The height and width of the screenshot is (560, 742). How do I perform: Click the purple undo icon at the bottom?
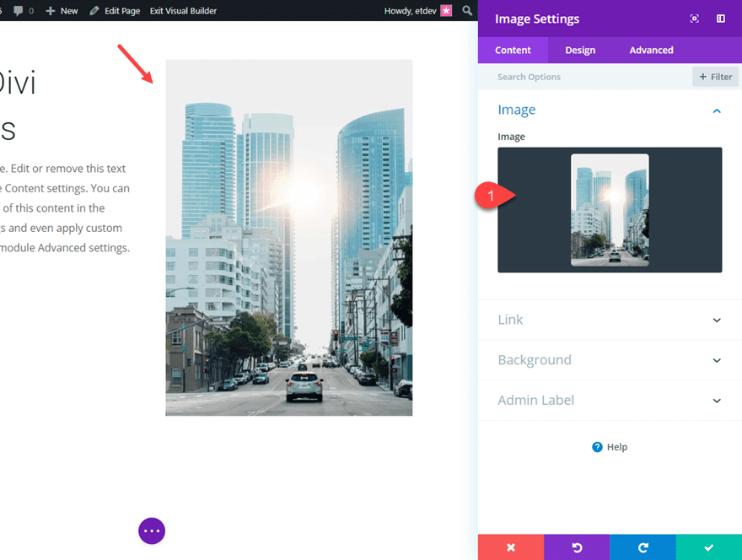coord(577,547)
